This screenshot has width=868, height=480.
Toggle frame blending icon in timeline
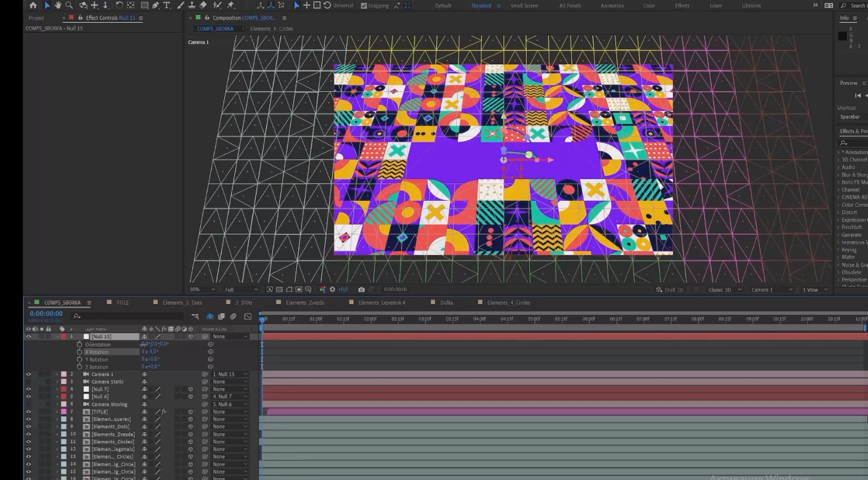pyautogui.click(x=221, y=316)
